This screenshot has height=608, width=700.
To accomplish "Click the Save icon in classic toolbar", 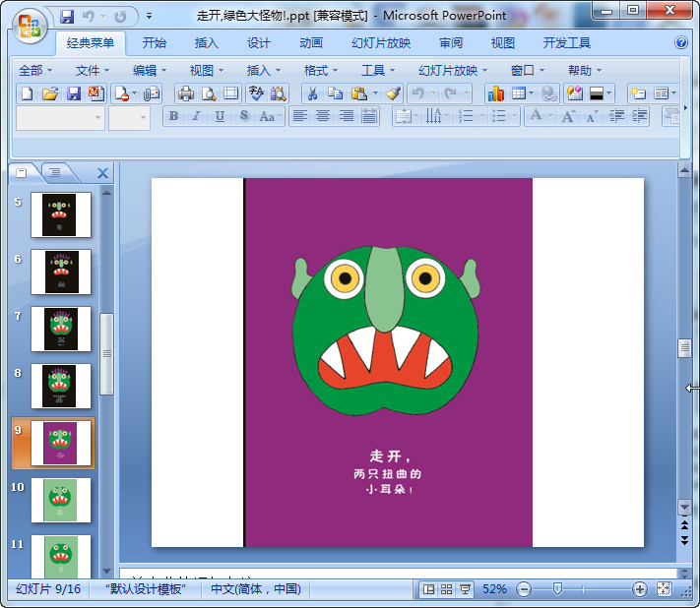I will tap(74, 93).
